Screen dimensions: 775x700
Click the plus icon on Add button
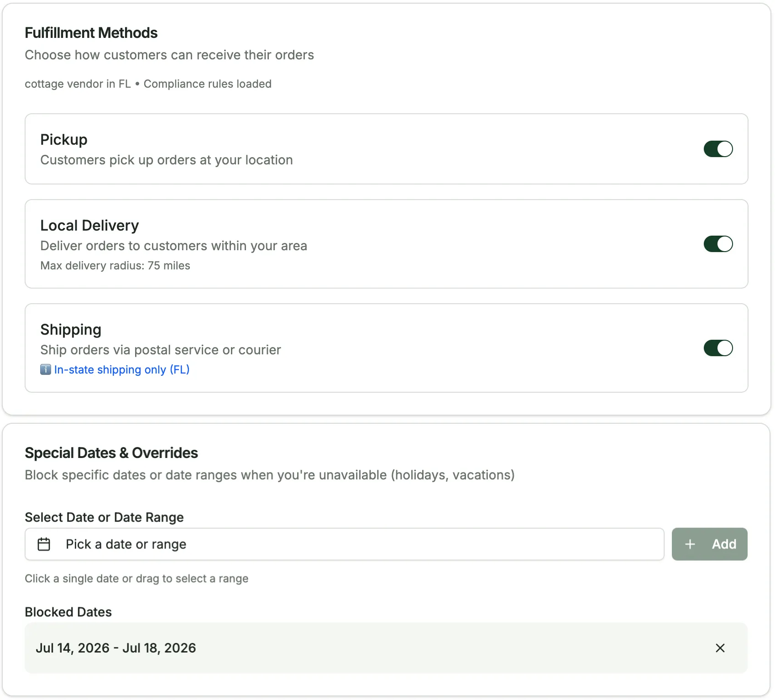[x=690, y=544]
